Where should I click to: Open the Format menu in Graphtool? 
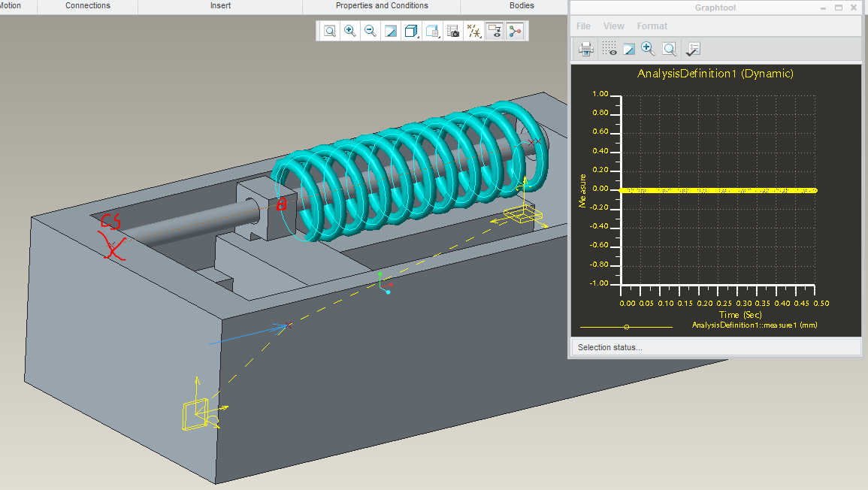click(652, 26)
